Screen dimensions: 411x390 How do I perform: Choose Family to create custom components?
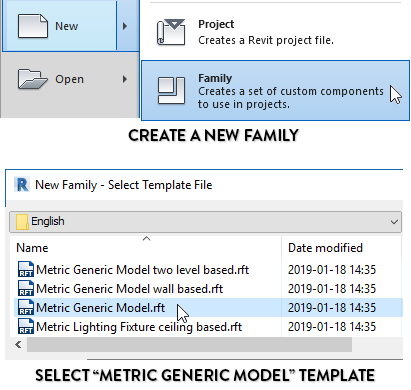pos(275,91)
